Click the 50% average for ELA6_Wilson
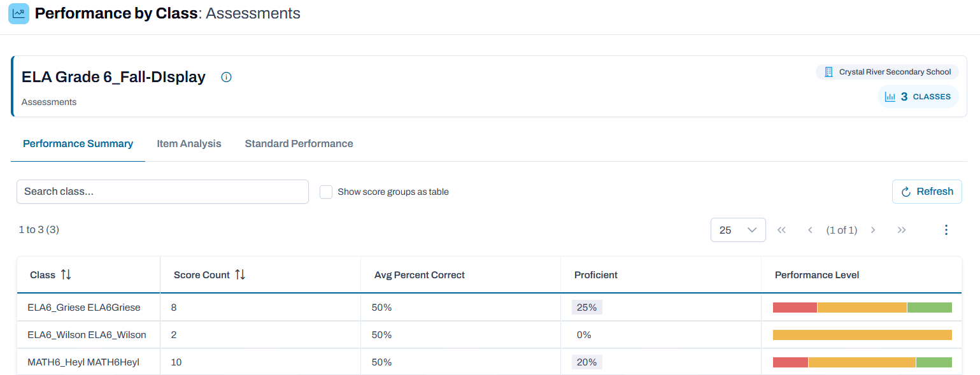 (x=382, y=335)
